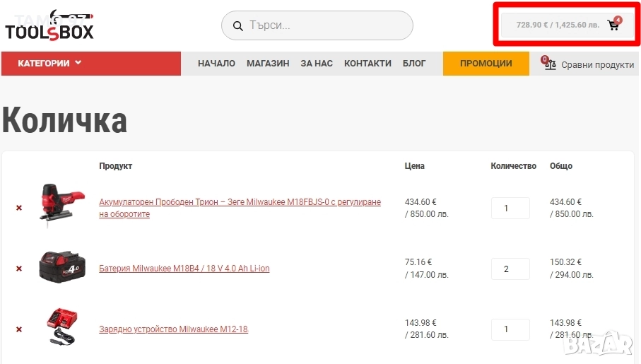Click the ПРОМОЦИИ button

coord(486,63)
